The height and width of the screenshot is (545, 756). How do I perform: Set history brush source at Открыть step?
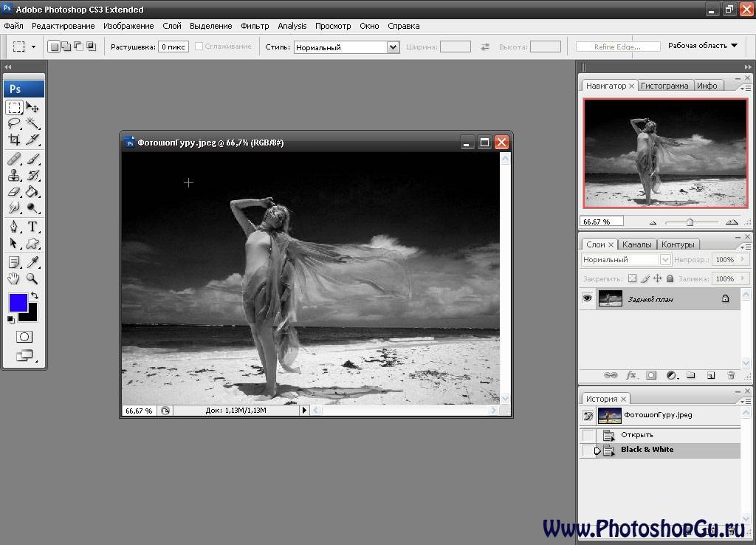pyautogui.click(x=588, y=435)
